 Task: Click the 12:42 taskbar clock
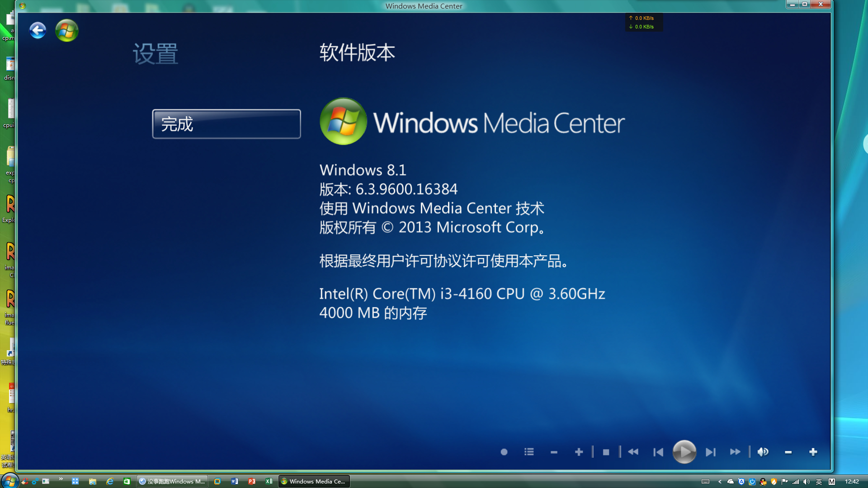point(852,482)
